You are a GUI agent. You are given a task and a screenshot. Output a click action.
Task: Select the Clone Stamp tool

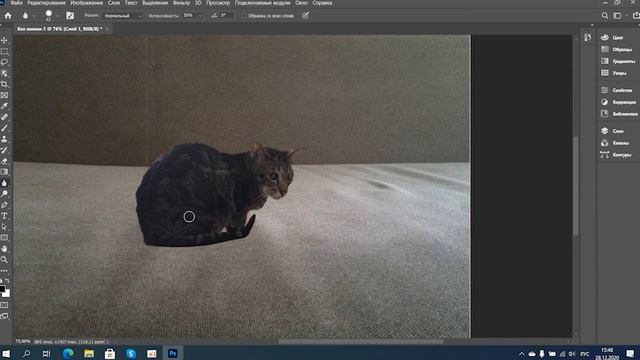[4, 139]
